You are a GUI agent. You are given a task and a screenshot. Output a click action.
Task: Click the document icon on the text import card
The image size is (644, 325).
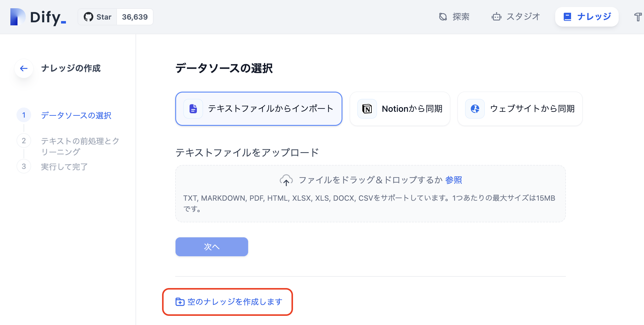pos(193,108)
